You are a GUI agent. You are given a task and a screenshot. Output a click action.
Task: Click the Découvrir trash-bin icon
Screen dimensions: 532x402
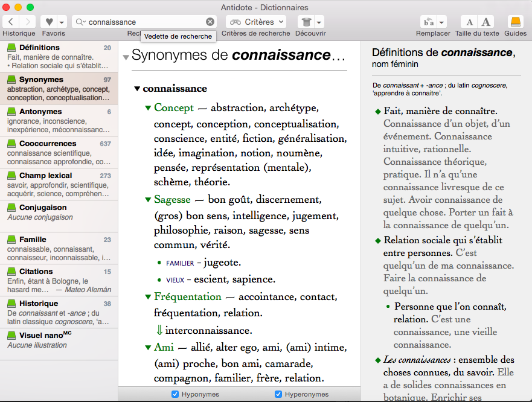[306, 22]
